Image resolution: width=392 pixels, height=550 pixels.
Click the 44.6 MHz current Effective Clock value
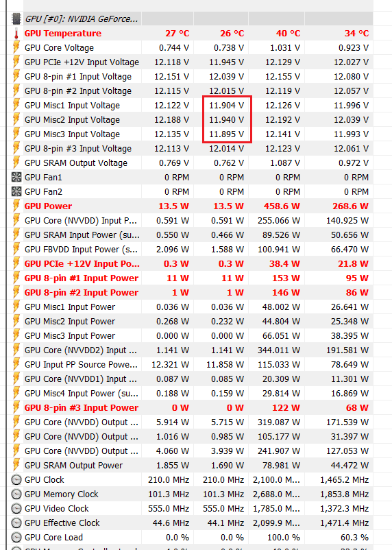pyautogui.click(x=171, y=523)
